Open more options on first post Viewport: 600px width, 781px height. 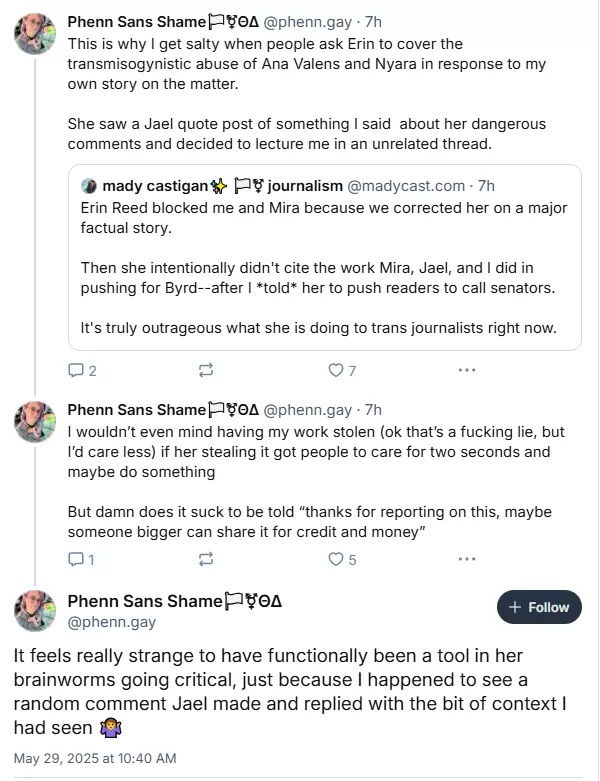pyautogui.click(x=466, y=371)
